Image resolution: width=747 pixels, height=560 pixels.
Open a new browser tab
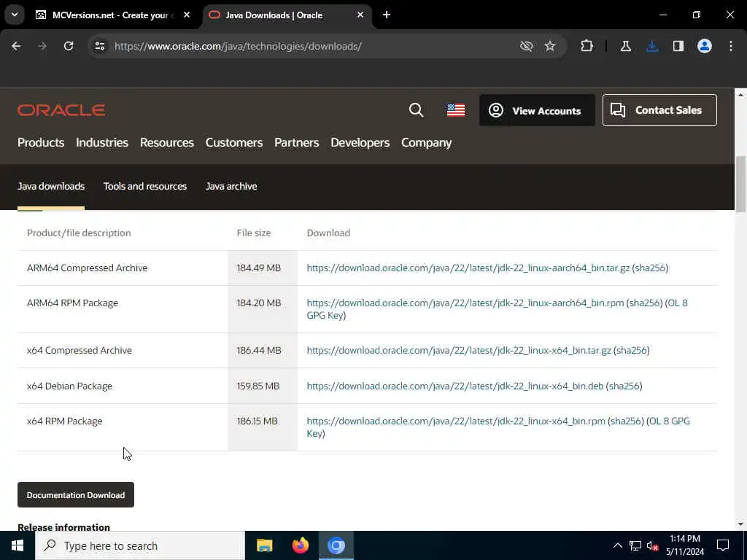click(x=387, y=15)
